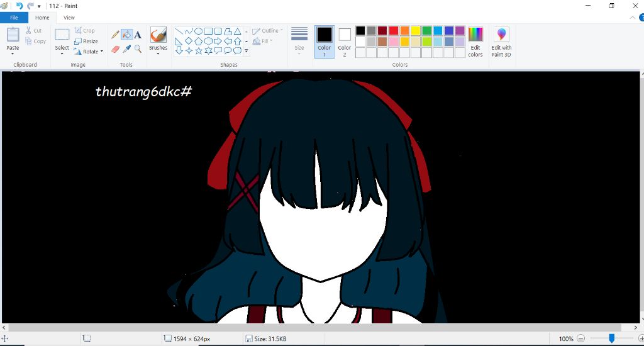Screen dimensions: 644x346
Task: Pick the orange color swatch
Action: point(404,31)
